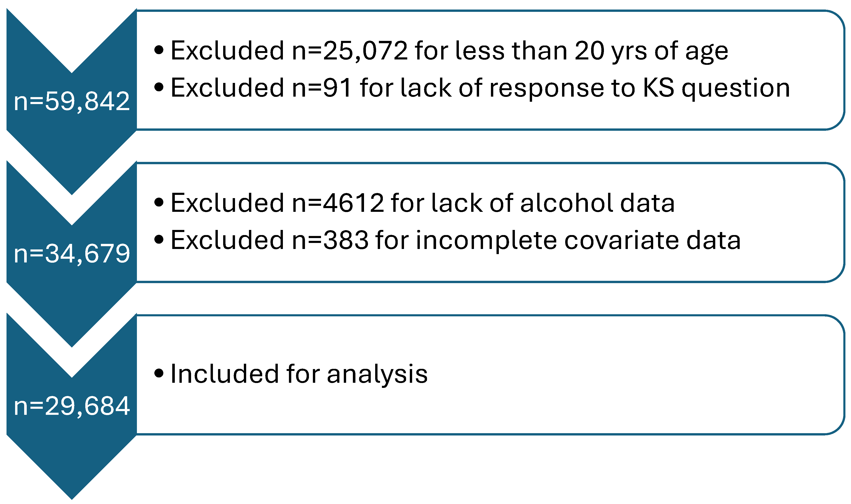This screenshot has height=504, width=851.
Task: Select the n=34,679 label on middle chevron
Action: point(72,253)
